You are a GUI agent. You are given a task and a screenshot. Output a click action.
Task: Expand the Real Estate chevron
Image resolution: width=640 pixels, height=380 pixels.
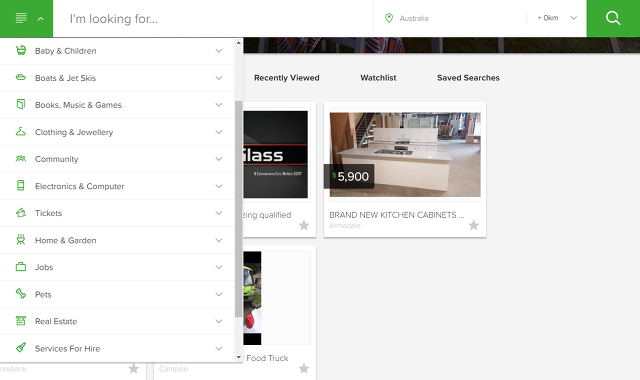tap(219, 321)
